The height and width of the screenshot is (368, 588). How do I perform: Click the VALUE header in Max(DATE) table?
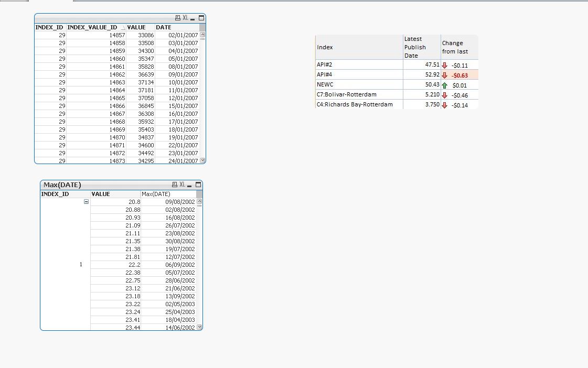101,194
